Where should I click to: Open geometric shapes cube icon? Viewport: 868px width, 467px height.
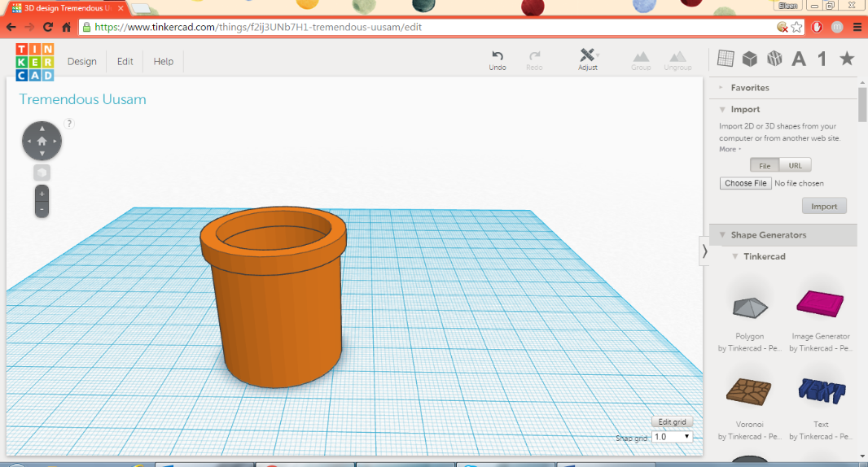[750, 58]
